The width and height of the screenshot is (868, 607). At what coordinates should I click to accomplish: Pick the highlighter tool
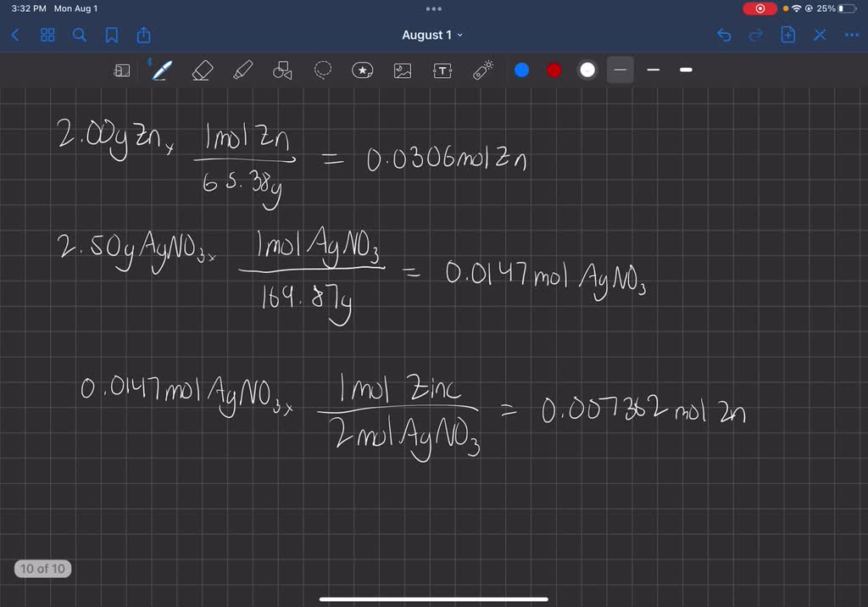point(242,70)
